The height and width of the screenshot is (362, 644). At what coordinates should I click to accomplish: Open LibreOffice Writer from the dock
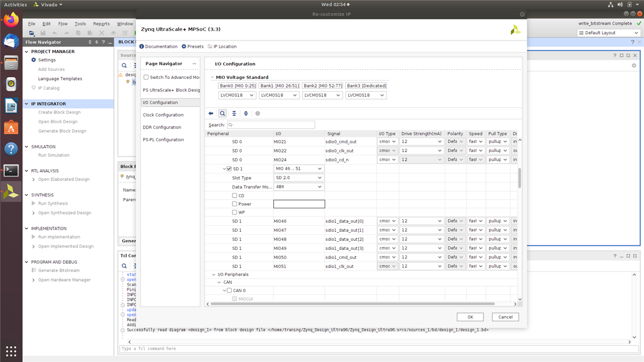(11, 106)
